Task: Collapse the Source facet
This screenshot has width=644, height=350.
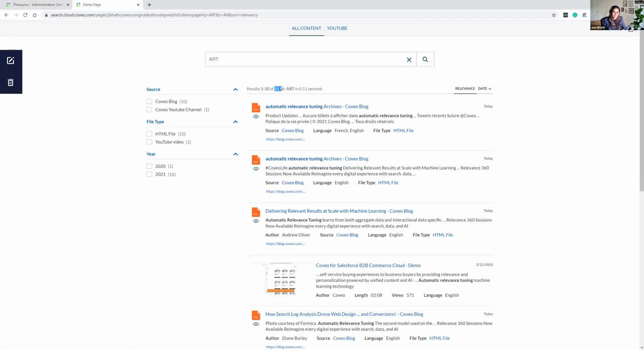Action: 235,90
